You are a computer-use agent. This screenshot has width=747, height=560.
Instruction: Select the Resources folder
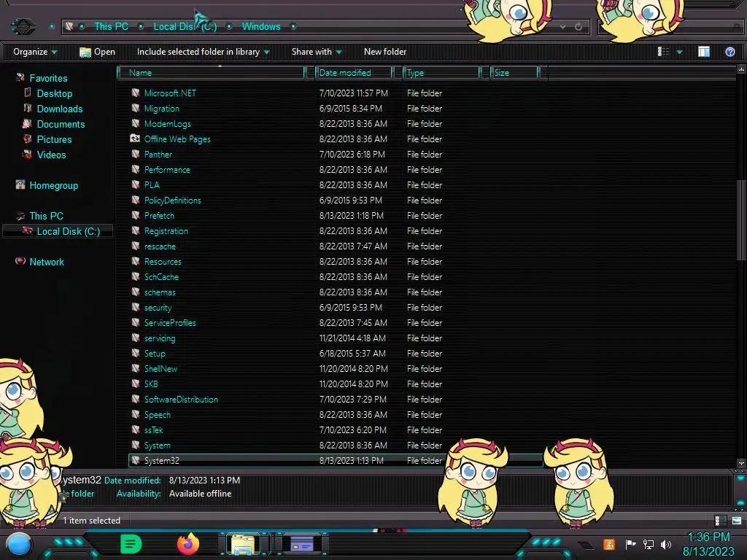[163, 262]
